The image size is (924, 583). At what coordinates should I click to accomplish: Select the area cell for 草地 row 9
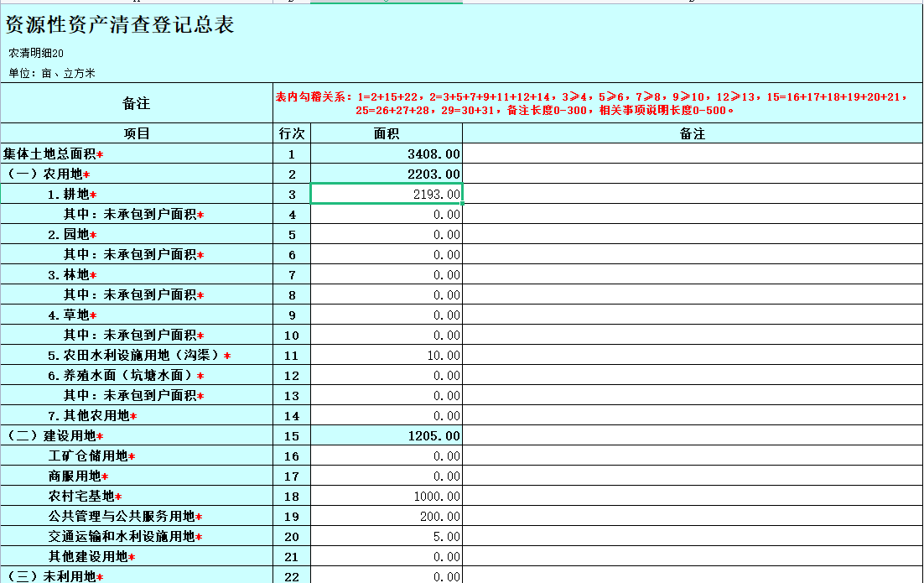pos(387,315)
